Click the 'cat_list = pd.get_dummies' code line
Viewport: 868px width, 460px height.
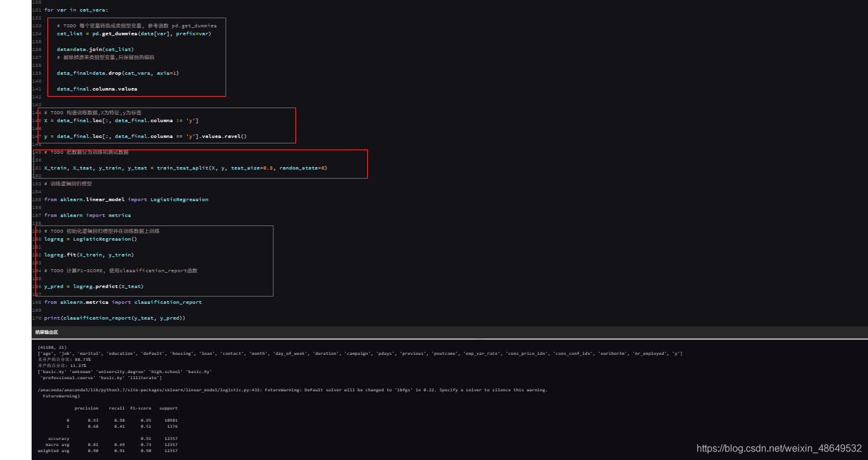click(134, 34)
